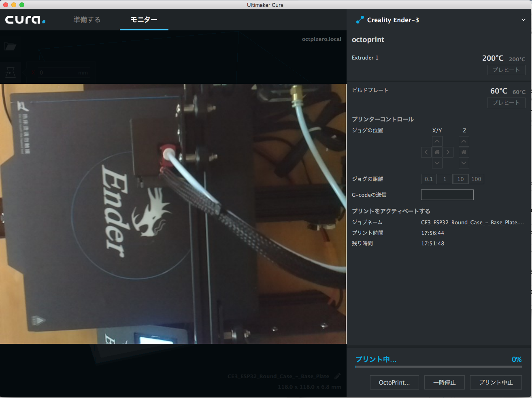Image resolution: width=532 pixels, height=398 pixels.
Task: Click the print progress bar at 0%
Action: click(438, 367)
